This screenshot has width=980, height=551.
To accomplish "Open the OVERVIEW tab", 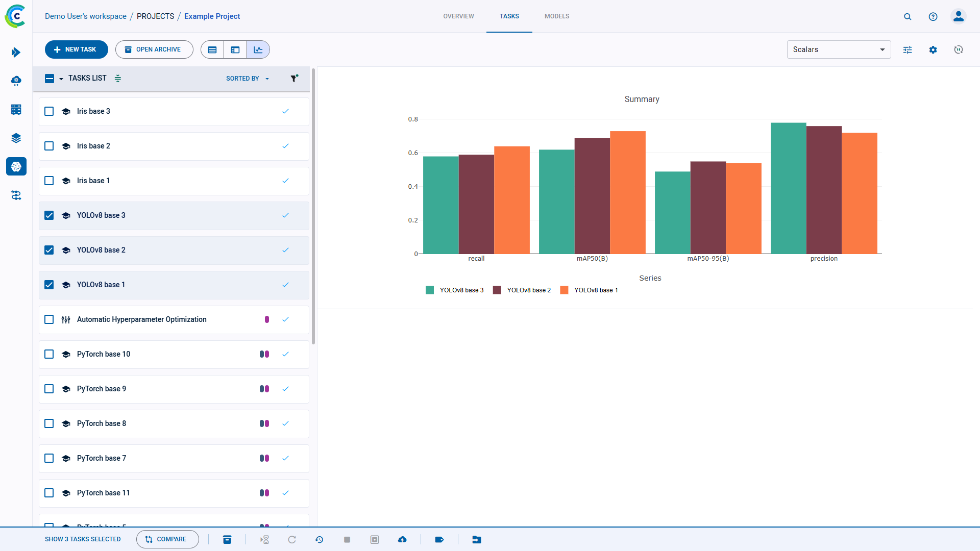I will pyautogui.click(x=458, y=16).
